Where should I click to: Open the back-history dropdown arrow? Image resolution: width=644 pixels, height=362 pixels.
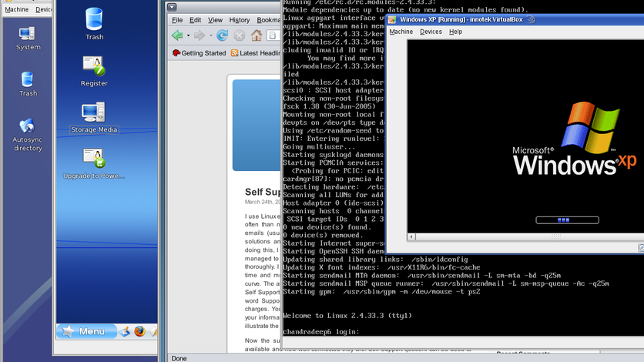[188, 35]
